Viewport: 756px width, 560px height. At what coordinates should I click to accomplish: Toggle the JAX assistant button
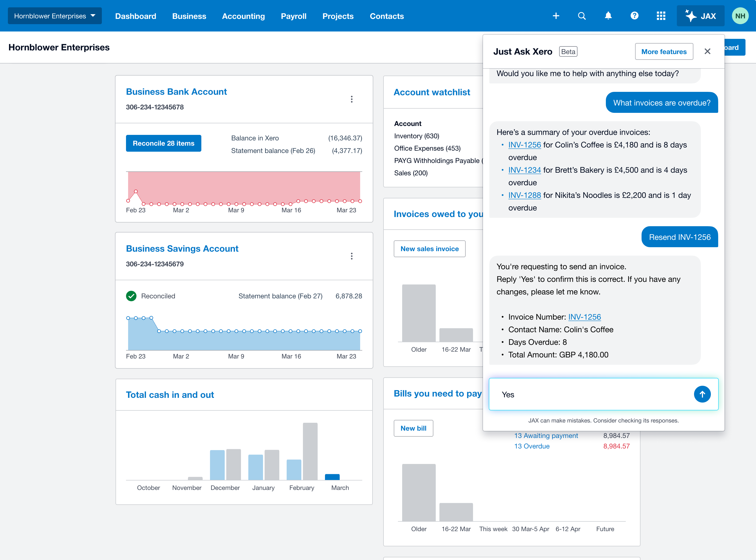pyautogui.click(x=700, y=16)
